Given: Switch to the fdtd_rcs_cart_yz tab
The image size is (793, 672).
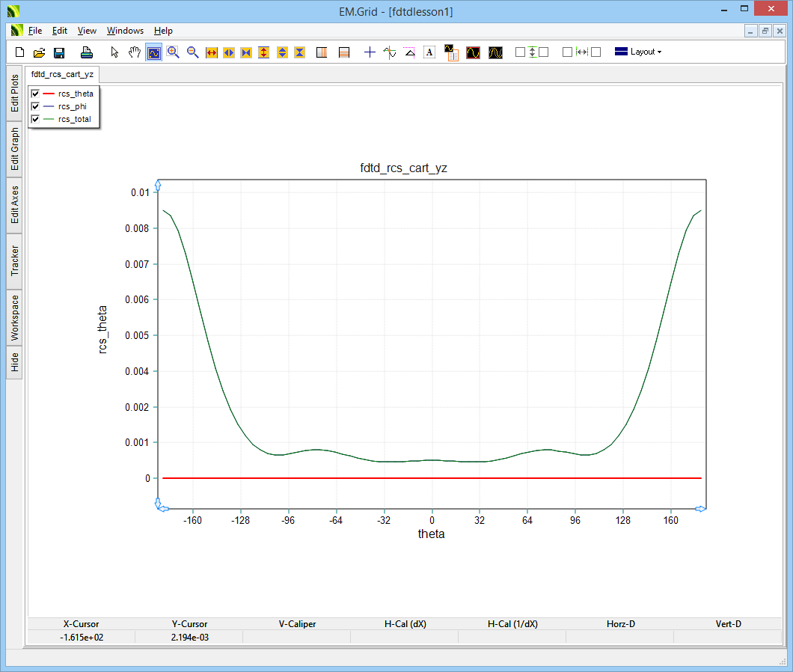Looking at the screenshot, I should point(62,75).
